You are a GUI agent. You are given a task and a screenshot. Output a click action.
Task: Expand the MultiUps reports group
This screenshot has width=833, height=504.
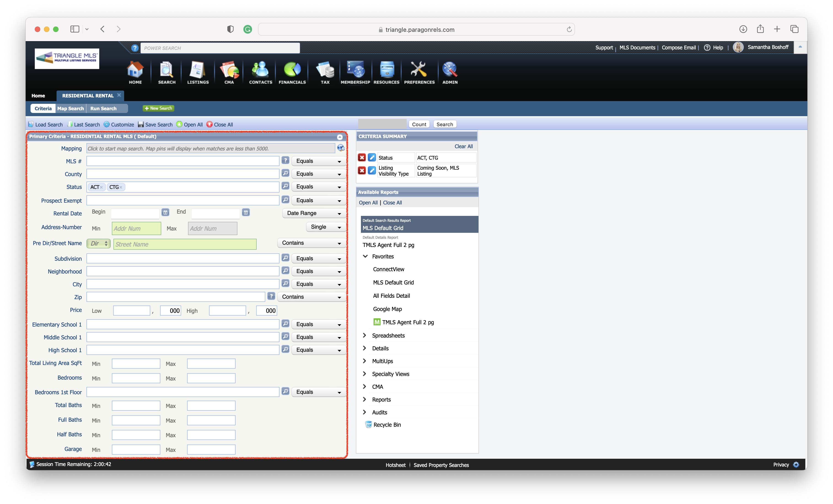pos(365,361)
